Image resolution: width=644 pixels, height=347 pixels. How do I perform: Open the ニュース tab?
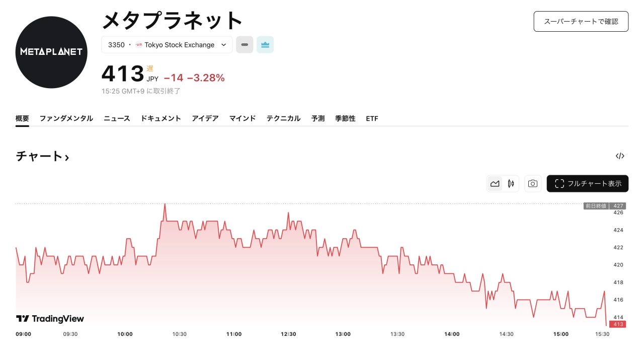tap(117, 118)
